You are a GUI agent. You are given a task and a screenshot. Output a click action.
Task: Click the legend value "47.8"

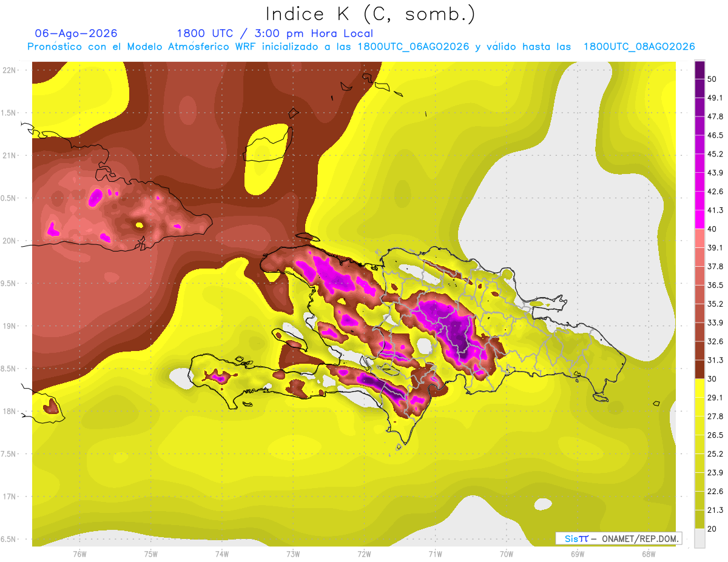[x=715, y=116]
